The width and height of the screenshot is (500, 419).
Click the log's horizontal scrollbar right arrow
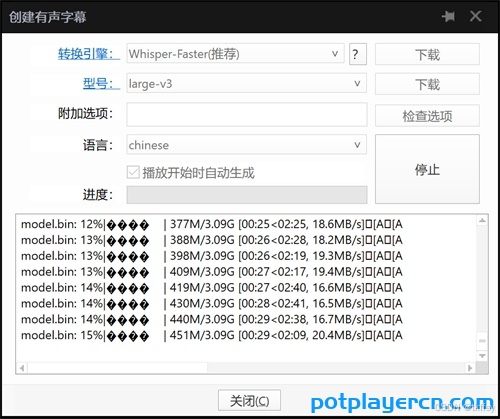(470, 368)
